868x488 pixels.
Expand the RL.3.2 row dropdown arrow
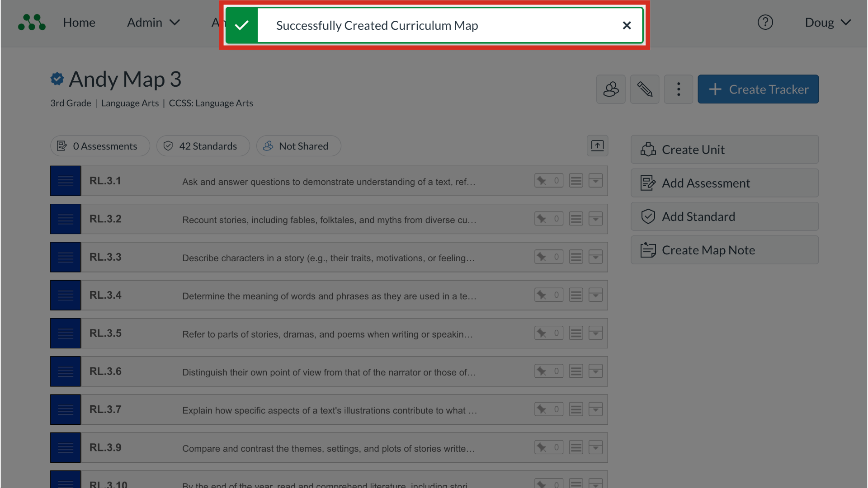point(595,219)
